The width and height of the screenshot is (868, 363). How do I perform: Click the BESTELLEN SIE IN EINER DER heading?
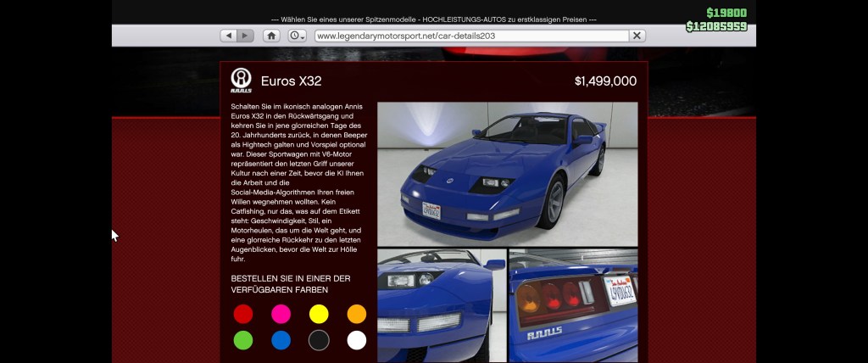point(291,284)
